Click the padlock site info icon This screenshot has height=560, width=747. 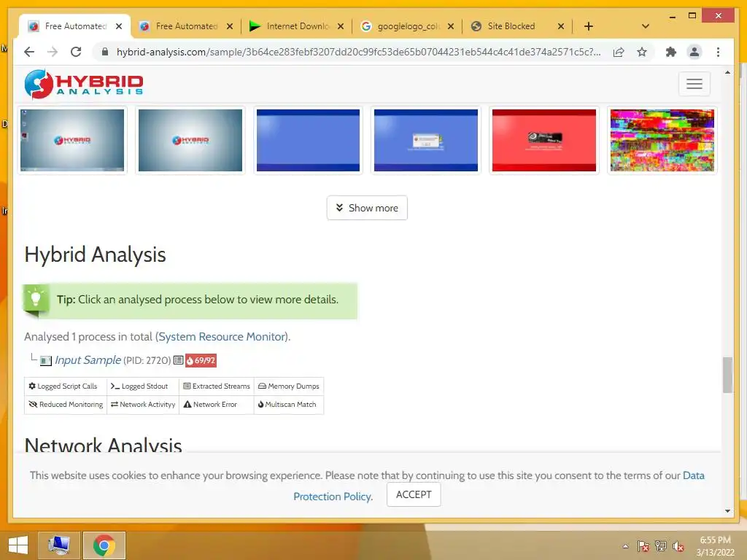[105, 52]
